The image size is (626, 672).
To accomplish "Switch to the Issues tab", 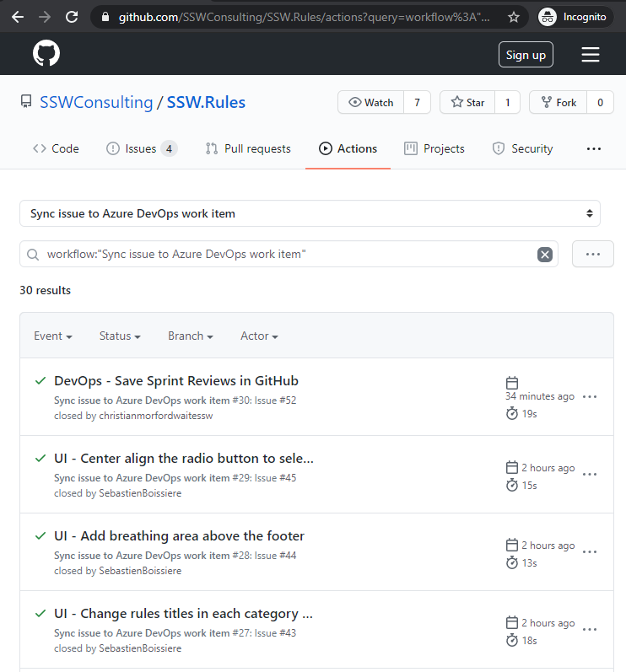I will click(141, 148).
